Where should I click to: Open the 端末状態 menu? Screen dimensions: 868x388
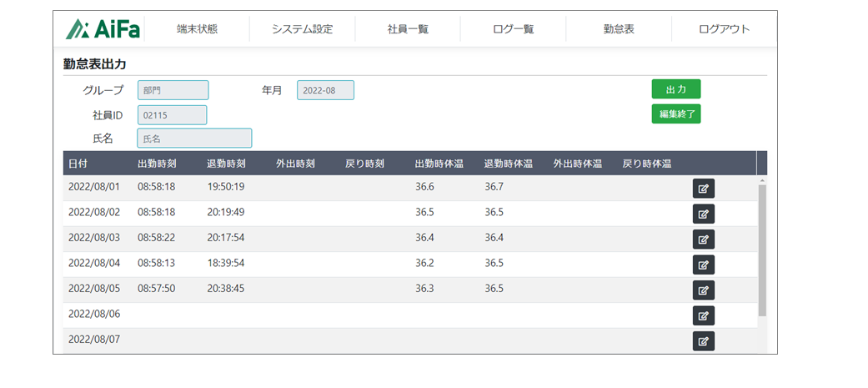tap(197, 29)
